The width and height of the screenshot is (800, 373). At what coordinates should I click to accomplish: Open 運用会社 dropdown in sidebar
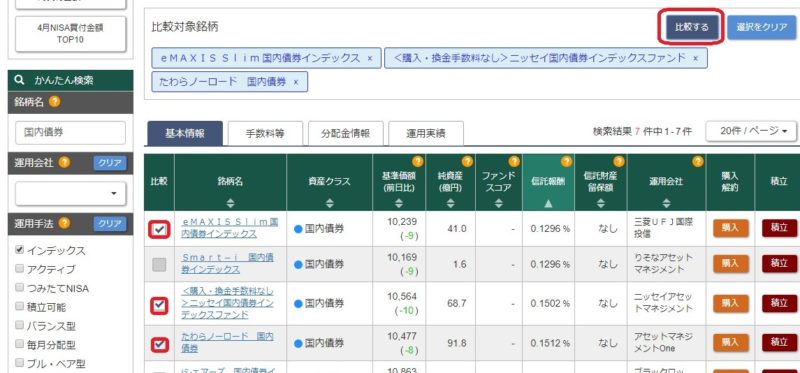[70, 194]
